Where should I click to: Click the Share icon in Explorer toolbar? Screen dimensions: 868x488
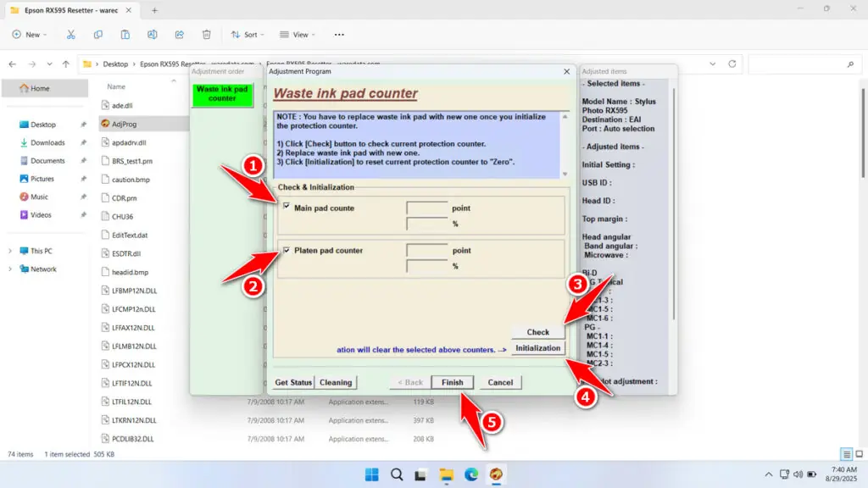[x=180, y=34]
